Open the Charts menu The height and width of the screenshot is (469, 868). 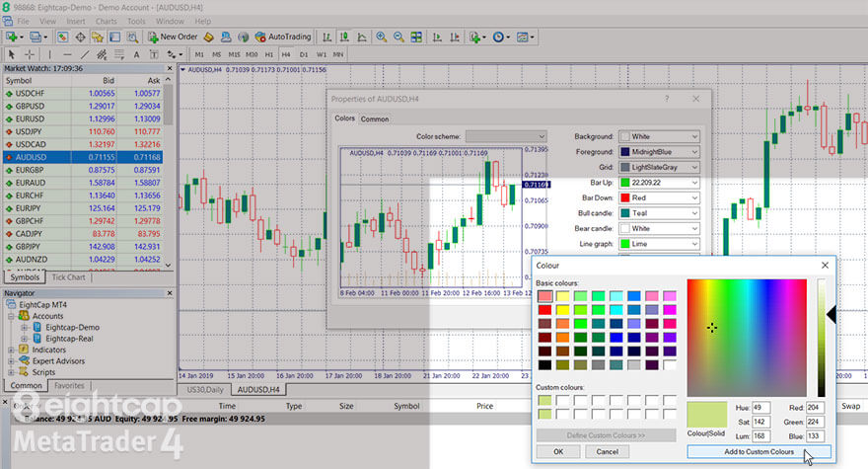[x=106, y=21]
